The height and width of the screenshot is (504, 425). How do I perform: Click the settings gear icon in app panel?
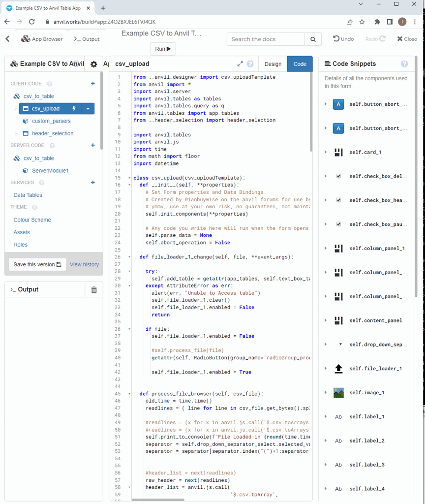(x=94, y=64)
